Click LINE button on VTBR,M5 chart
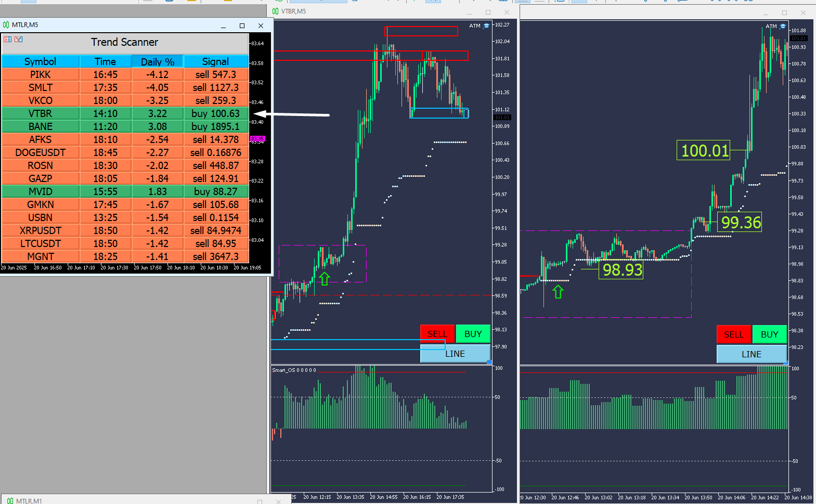Image resolution: width=816 pixels, height=504 pixels. 455,354
